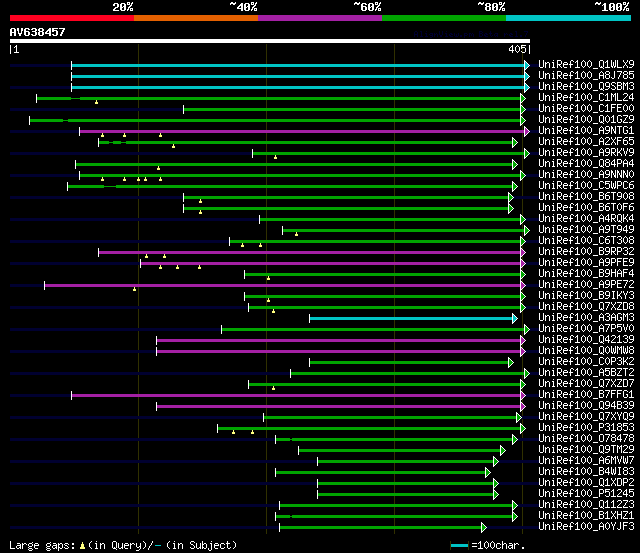Open UniRef100_P51245 label

[586, 494]
